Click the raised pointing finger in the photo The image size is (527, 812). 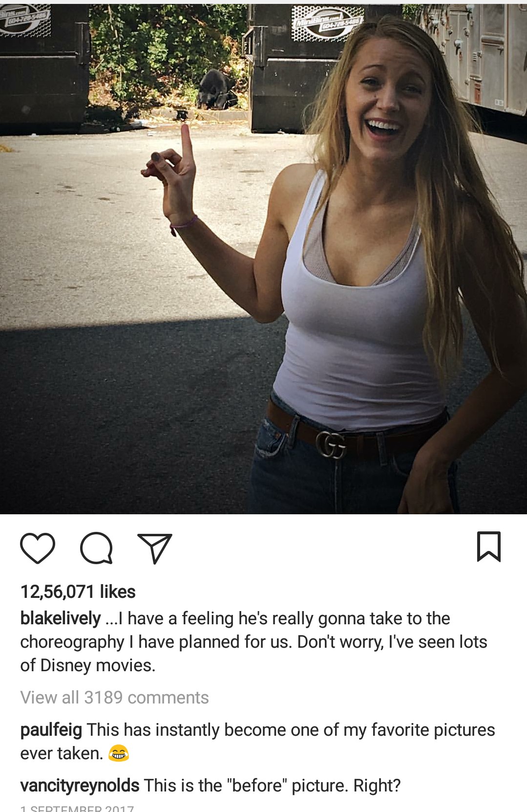click(185, 144)
